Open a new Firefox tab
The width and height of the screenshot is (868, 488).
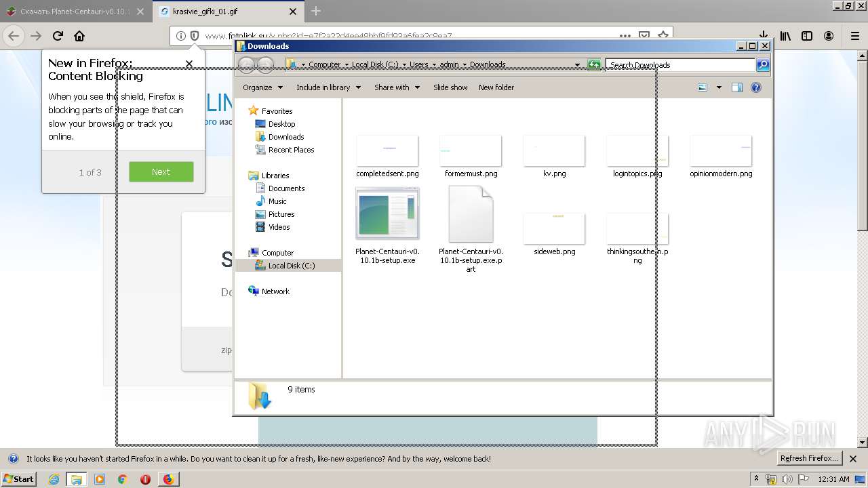[x=316, y=11]
